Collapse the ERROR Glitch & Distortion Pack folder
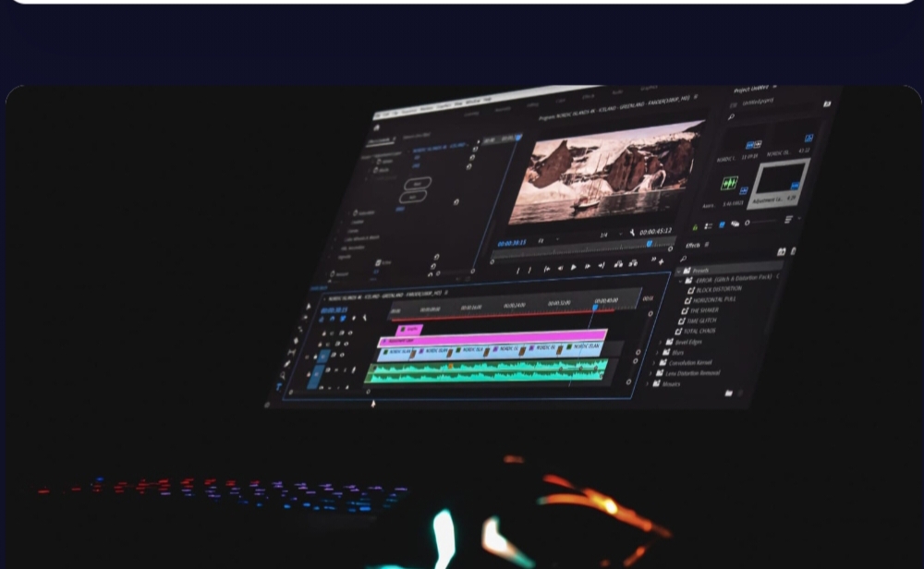924x569 pixels. (x=682, y=281)
